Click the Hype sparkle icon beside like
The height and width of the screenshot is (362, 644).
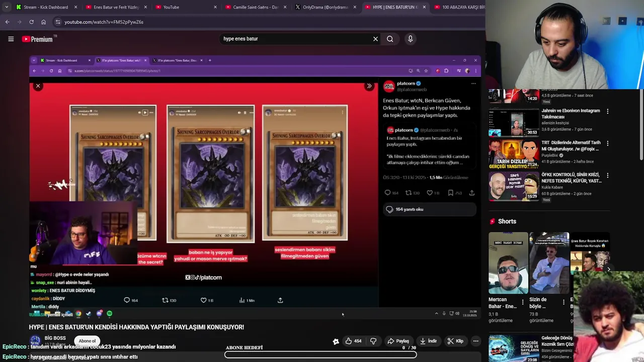336,341
